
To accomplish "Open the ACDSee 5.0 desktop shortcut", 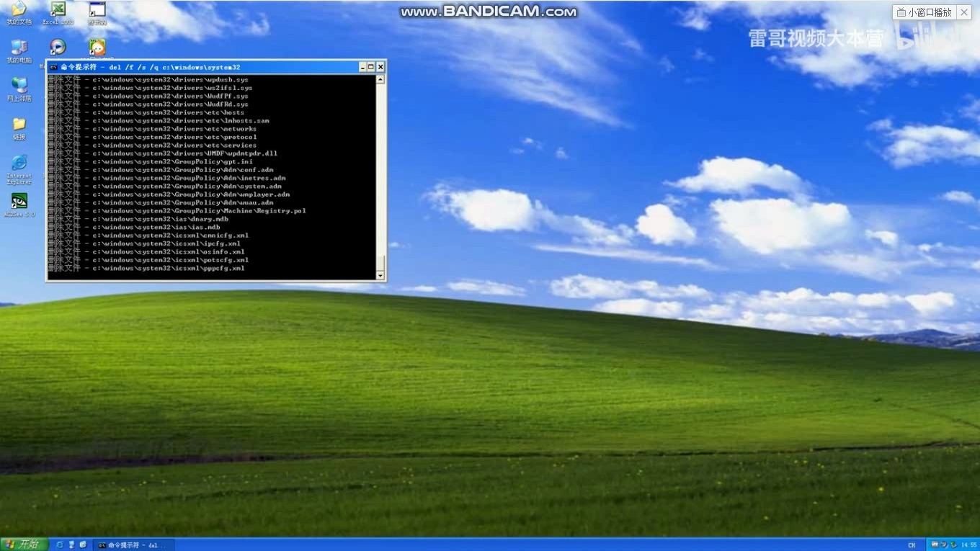I will click(19, 202).
